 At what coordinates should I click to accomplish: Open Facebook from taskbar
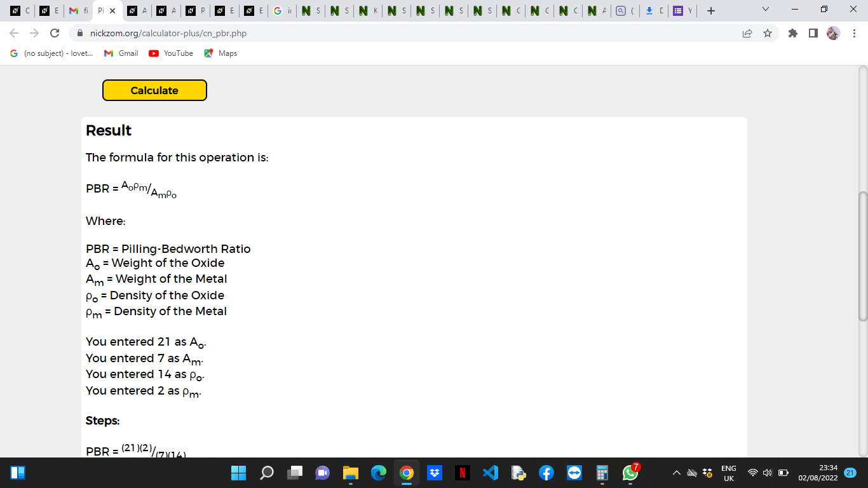click(x=546, y=473)
